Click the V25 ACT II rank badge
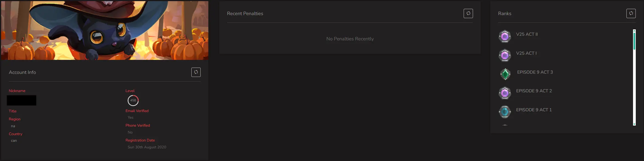The image size is (644, 161). [x=505, y=36]
